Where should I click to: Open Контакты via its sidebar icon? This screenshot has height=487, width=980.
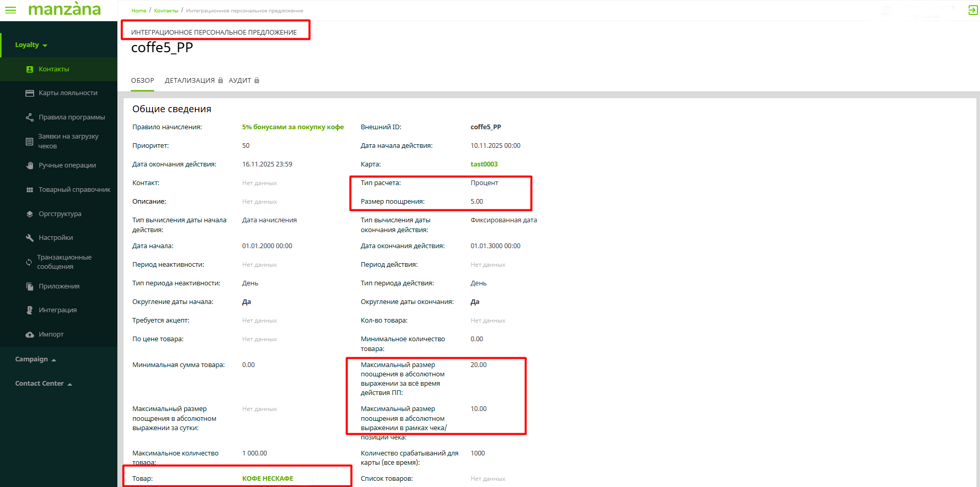[30, 69]
